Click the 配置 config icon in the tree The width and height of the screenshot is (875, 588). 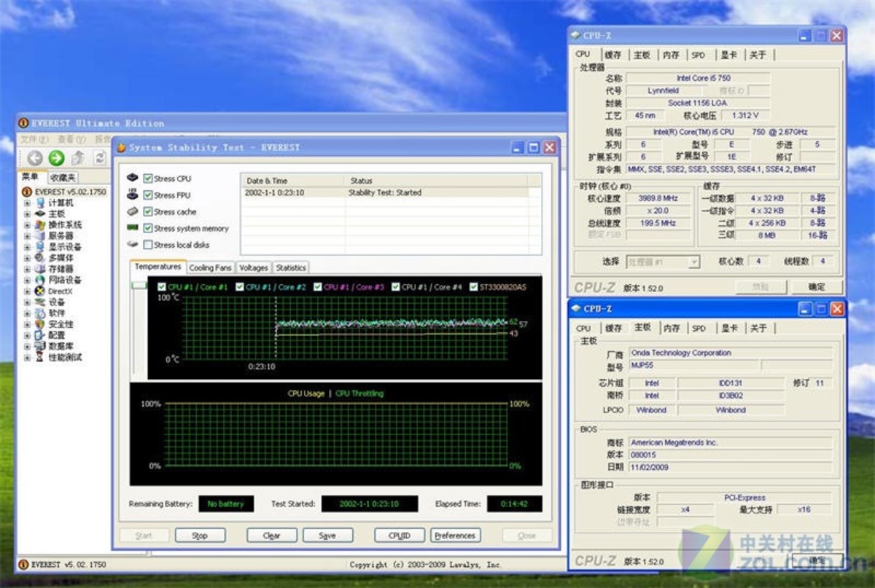[41, 334]
